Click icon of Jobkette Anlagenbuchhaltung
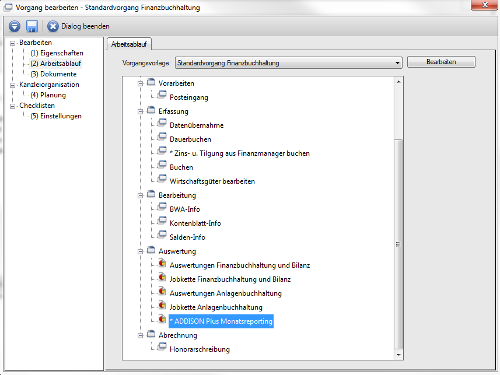Screen dimensions: 500x375 [x=162, y=306]
